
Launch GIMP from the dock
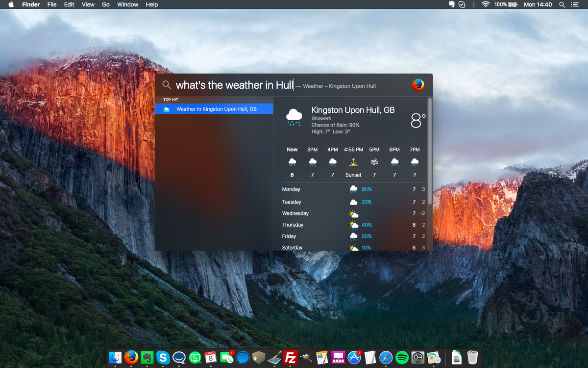[306, 358]
